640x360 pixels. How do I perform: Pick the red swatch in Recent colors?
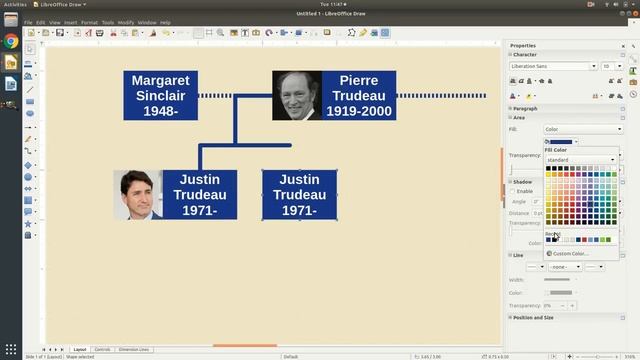tap(584, 240)
